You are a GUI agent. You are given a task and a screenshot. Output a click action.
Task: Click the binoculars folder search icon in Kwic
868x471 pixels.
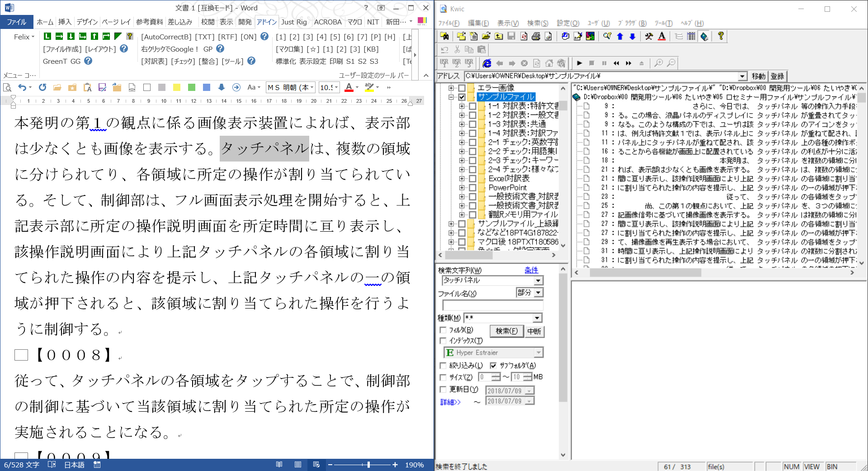444,37
